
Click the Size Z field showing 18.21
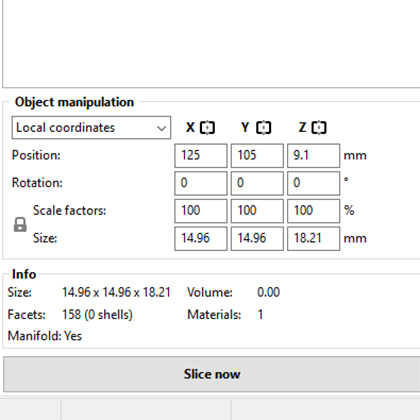(x=313, y=239)
